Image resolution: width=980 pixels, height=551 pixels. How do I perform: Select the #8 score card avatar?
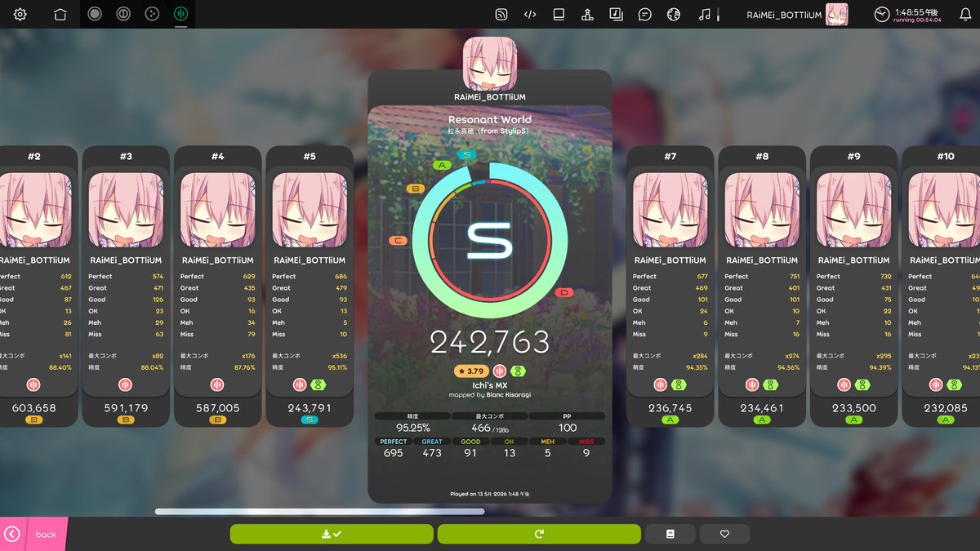[762, 211]
